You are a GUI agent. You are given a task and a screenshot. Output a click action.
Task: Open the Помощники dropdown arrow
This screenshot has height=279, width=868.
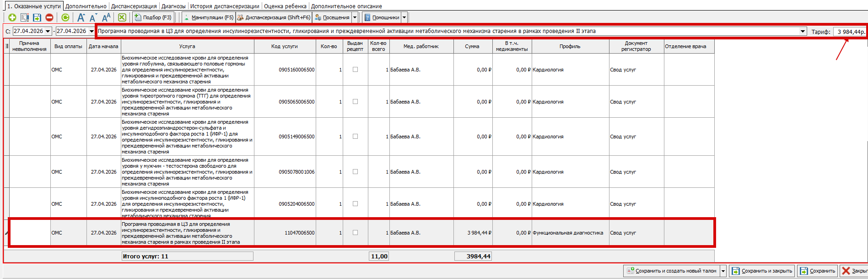[x=404, y=17]
